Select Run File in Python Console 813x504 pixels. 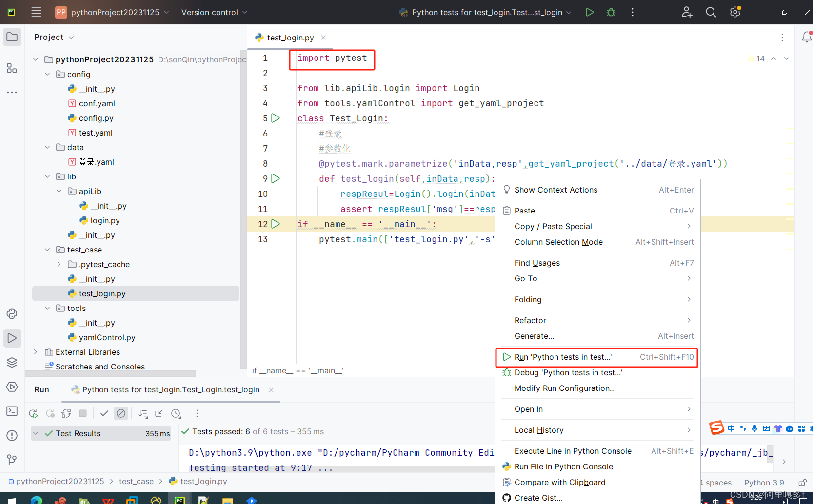pos(598,466)
